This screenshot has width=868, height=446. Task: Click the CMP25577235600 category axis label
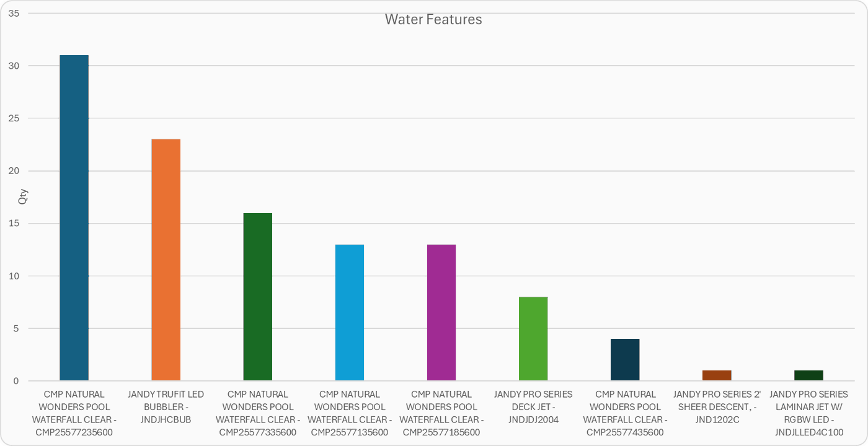pos(74,413)
